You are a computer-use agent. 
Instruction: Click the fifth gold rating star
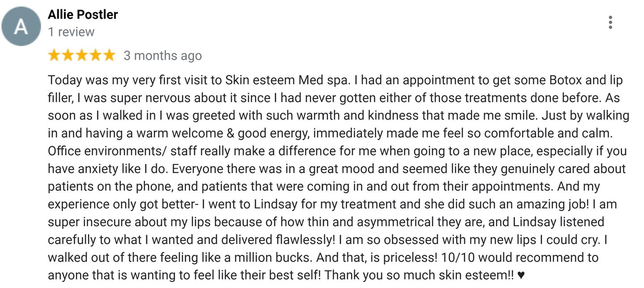click(110, 55)
